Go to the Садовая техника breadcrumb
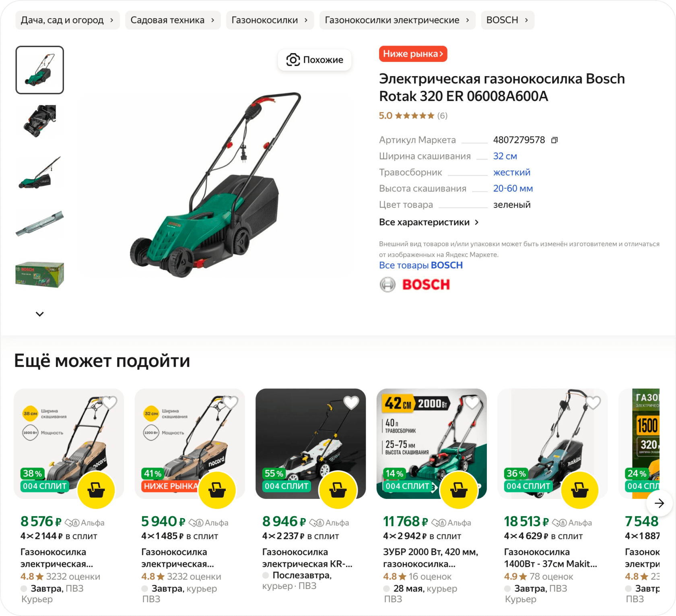This screenshot has width=676, height=616. 173,20
